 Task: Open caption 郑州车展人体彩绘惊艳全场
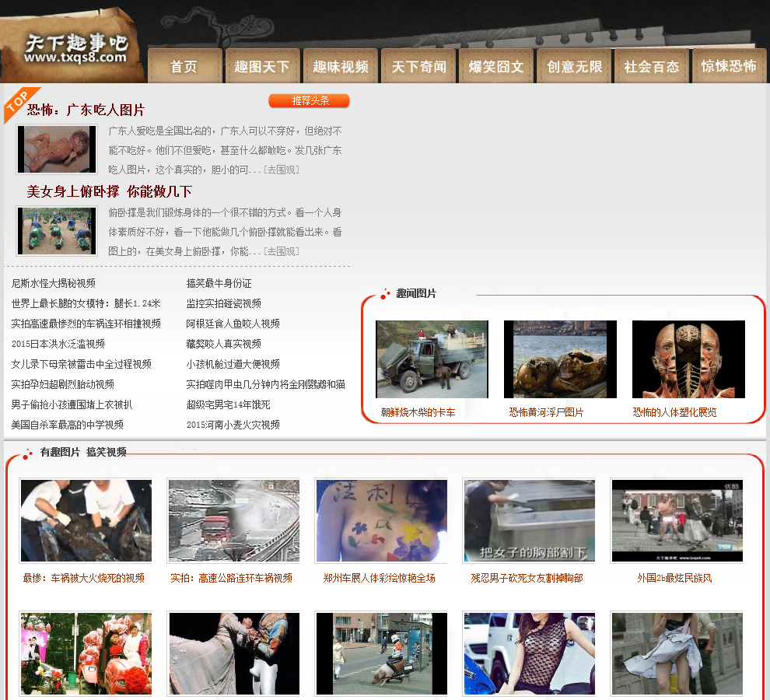click(379, 578)
